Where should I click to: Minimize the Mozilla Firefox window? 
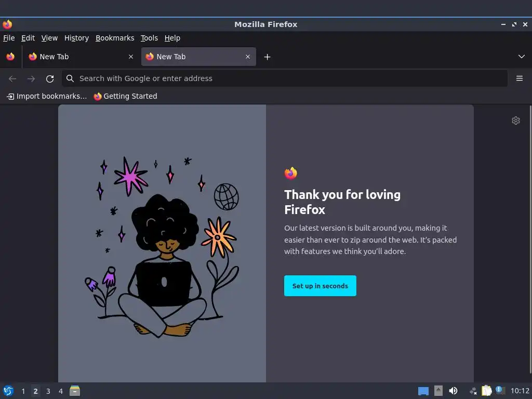503,24
